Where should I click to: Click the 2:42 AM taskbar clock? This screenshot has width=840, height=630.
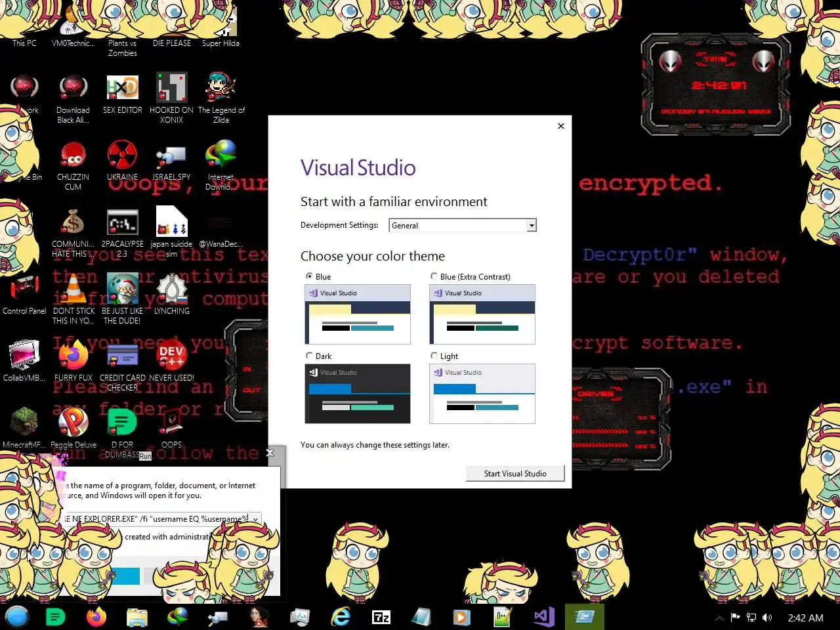point(806,618)
